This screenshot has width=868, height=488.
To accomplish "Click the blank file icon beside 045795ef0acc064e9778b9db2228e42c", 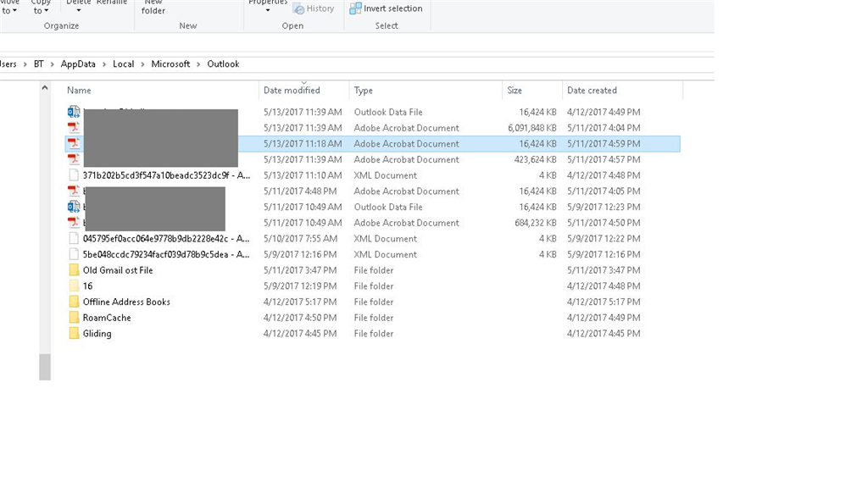I will [x=74, y=238].
